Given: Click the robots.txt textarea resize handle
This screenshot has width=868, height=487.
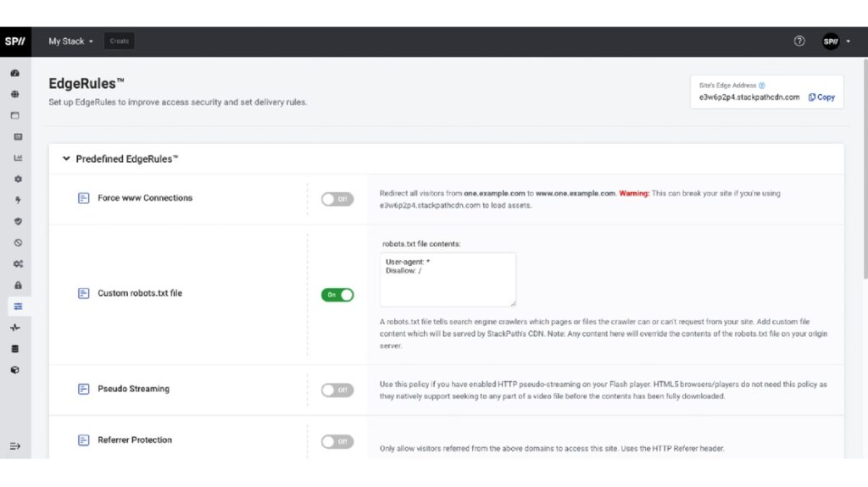Looking at the screenshot, I should click(x=513, y=303).
